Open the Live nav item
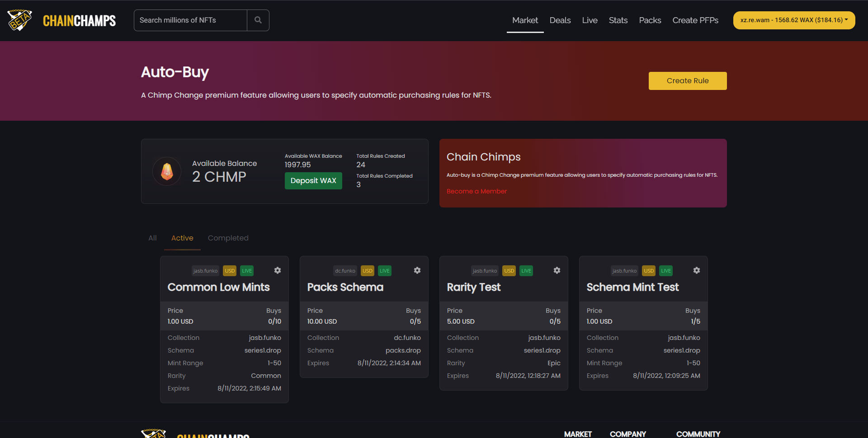 click(x=590, y=20)
